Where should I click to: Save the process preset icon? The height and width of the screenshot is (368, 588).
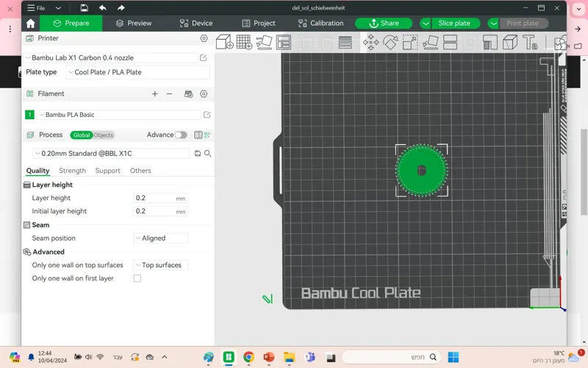pos(198,153)
